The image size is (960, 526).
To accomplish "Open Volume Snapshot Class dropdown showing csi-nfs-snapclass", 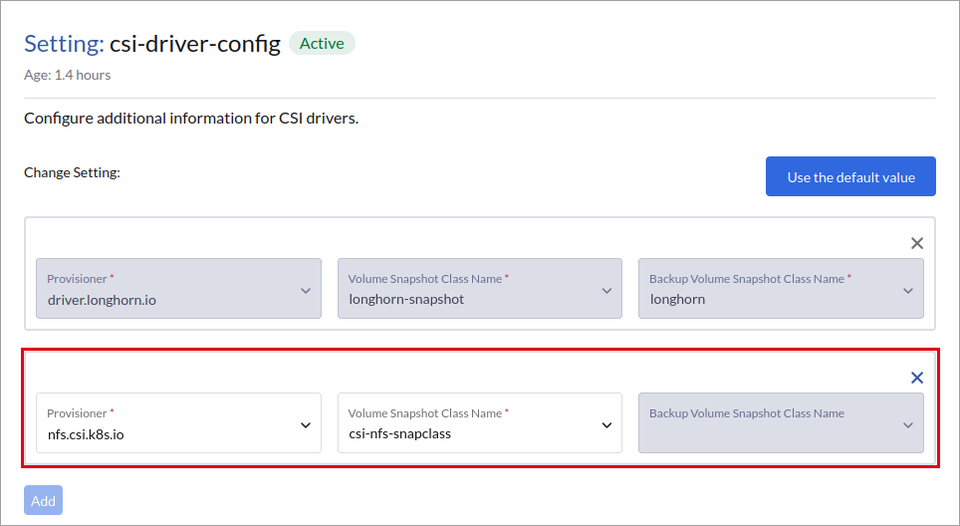I will point(479,423).
